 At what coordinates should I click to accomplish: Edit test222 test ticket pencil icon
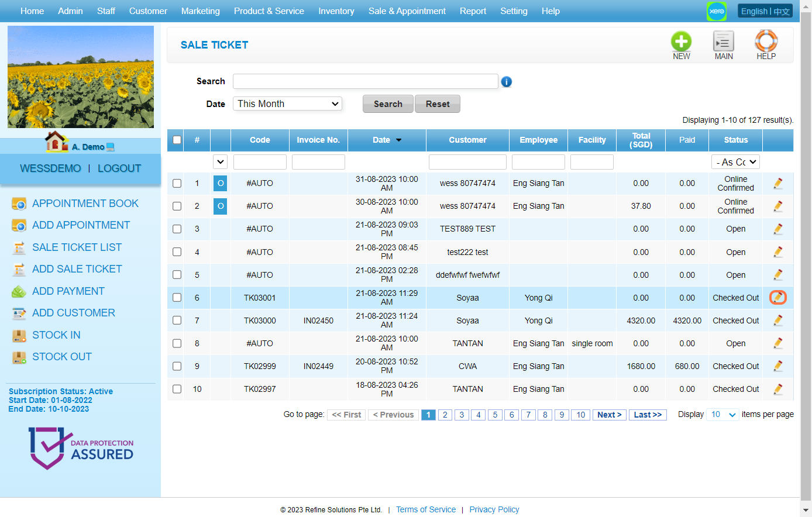[778, 251]
